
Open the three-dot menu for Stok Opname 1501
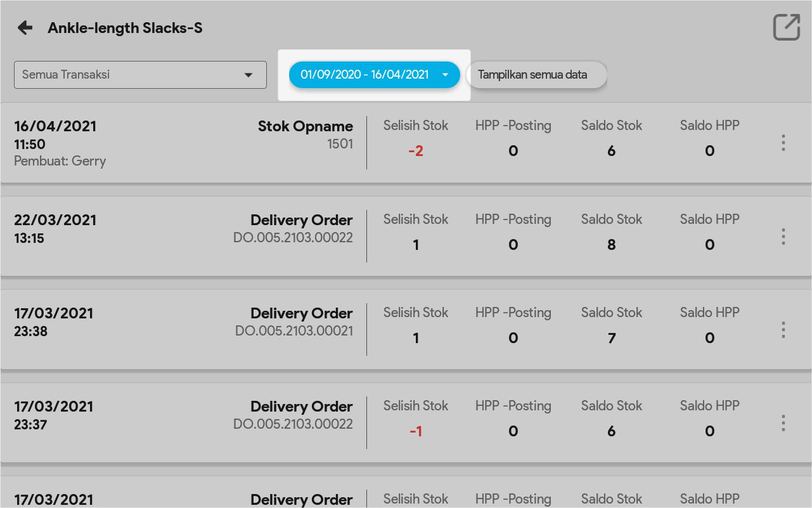[783, 143]
